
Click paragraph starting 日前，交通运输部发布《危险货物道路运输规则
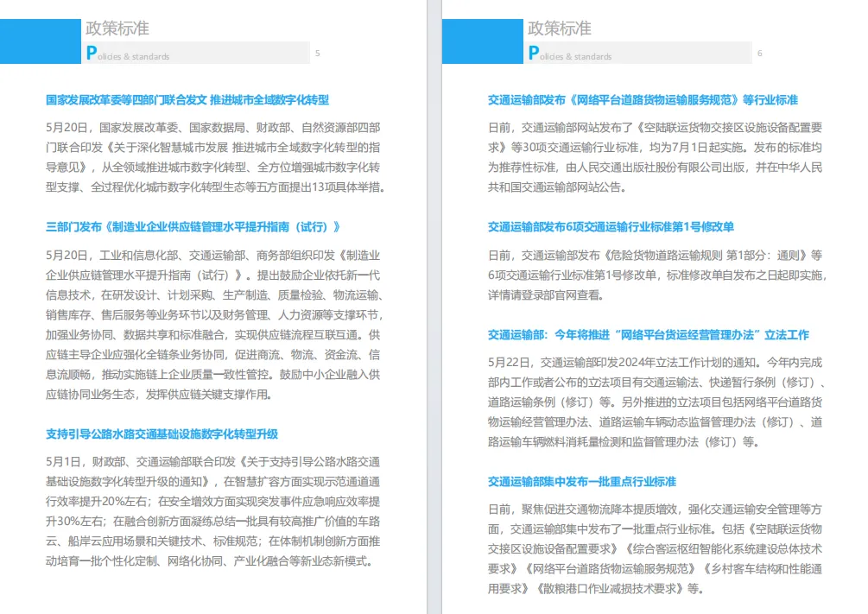657,275
